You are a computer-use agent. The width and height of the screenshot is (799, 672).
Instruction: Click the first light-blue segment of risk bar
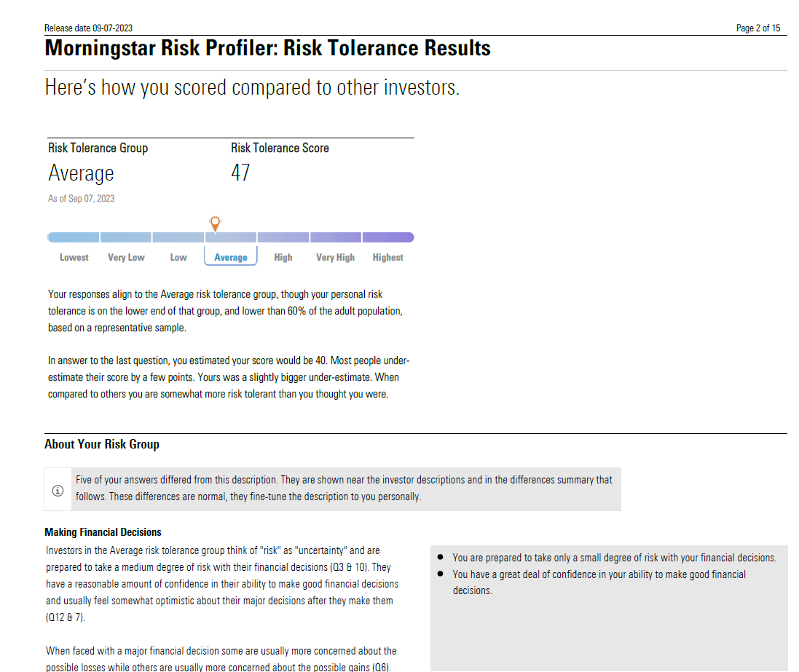[x=74, y=237]
